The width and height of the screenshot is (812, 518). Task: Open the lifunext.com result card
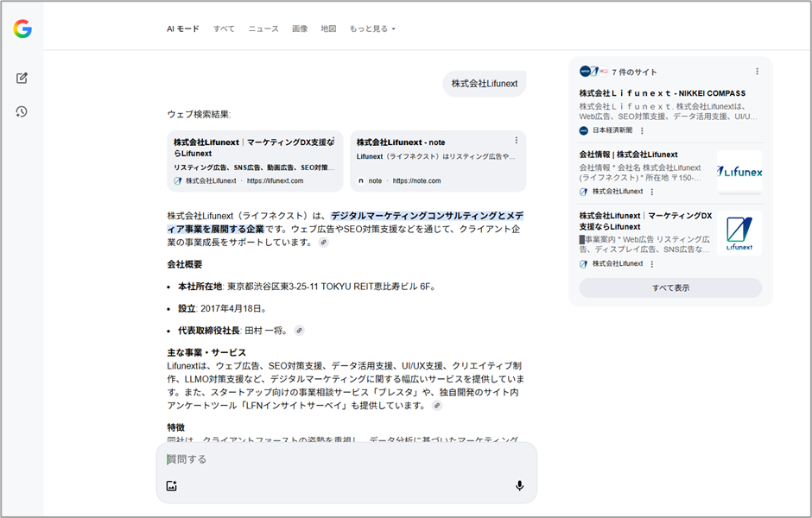[x=255, y=161]
